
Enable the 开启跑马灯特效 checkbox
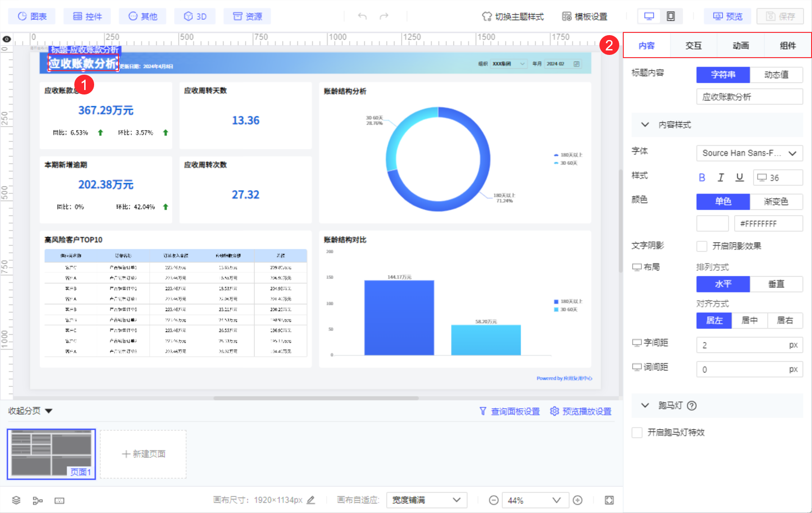tap(637, 432)
